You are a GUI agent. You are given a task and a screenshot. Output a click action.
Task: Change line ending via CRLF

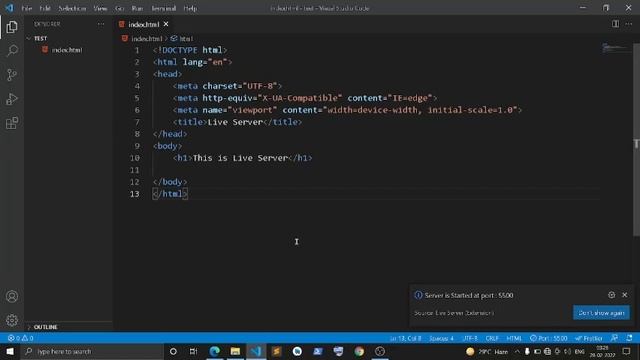tap(492, 338)
